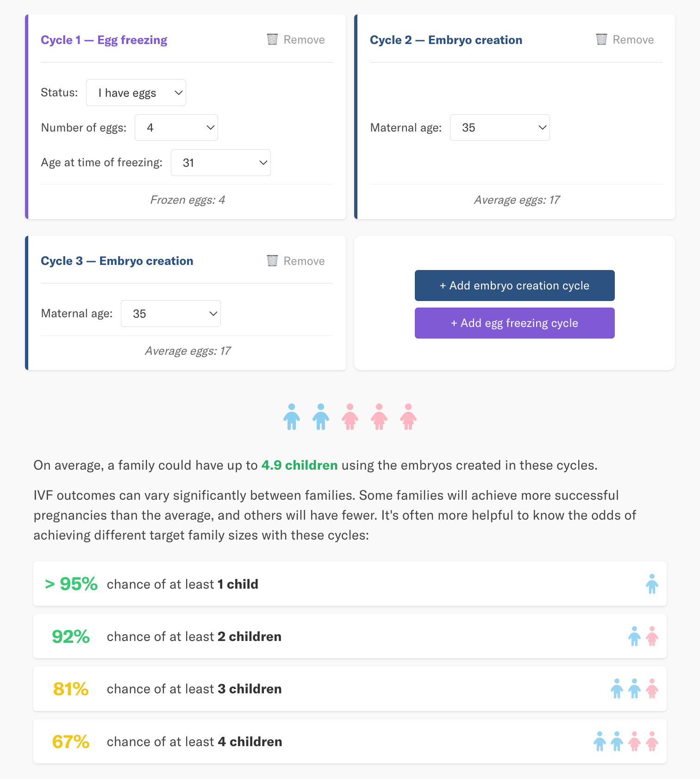Select the 92% chance of 2 children row
700x779 pixels.
[x=350, y=636]
